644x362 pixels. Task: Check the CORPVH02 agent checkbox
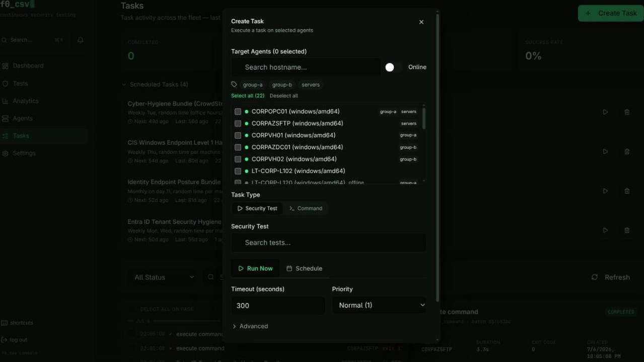[x=238, y=159]
